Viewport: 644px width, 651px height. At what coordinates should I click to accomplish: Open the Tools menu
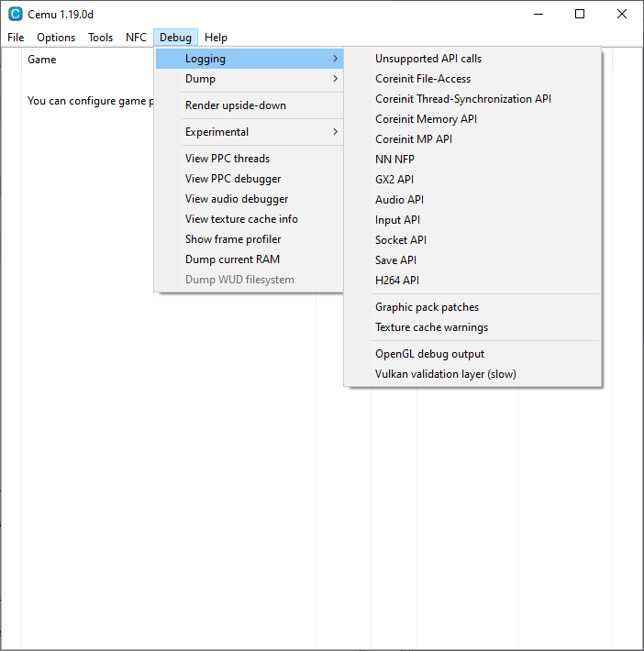pos(101,38)
